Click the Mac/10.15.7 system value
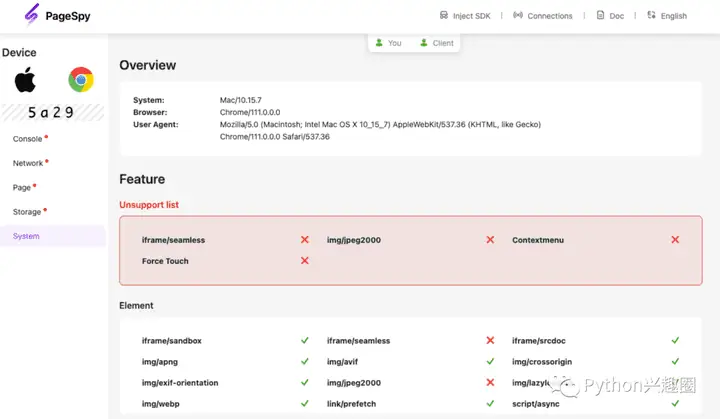This screenshot has width=720, height=419. (x=241, y=100)
